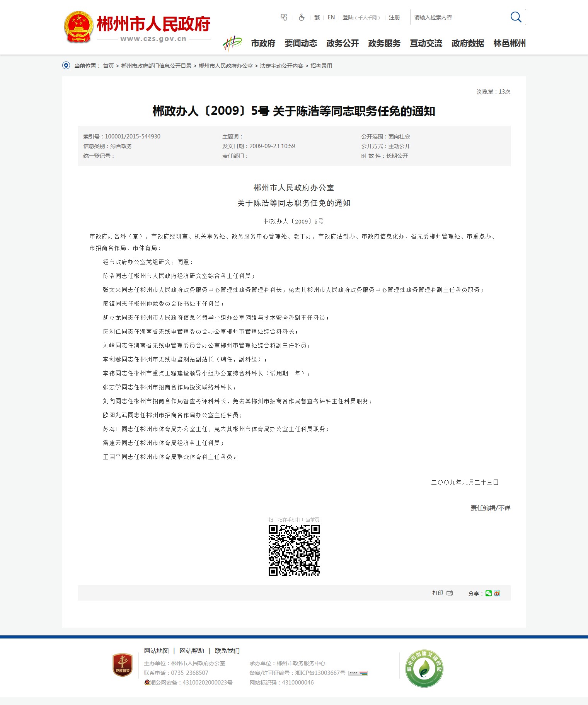Image resolution: width=588 pixels, height=705 pixels.
Task: Focus the 请输入检索内容 search field
Action: [460, 17]
